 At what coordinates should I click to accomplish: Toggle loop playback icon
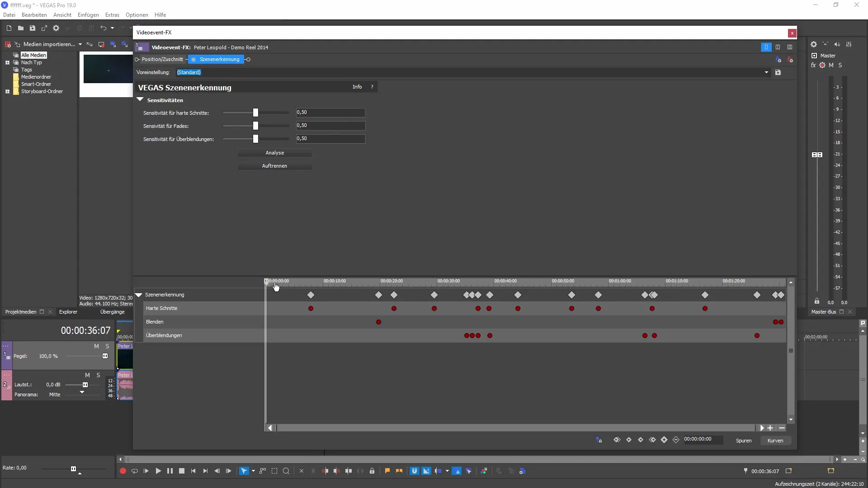point(134,471)
